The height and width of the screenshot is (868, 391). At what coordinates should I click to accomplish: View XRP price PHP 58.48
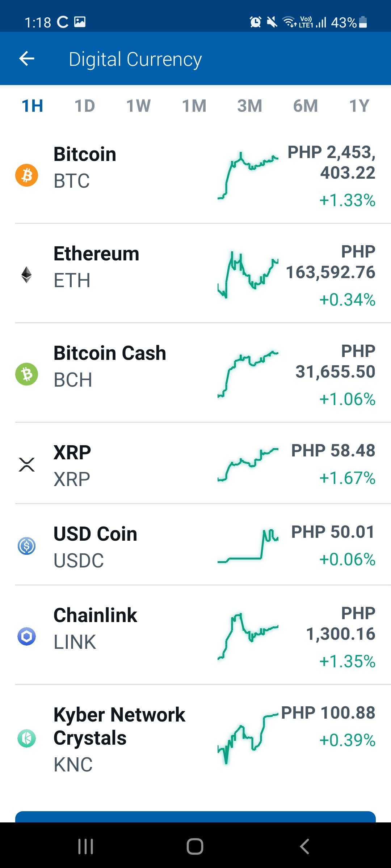coord(333,450)
